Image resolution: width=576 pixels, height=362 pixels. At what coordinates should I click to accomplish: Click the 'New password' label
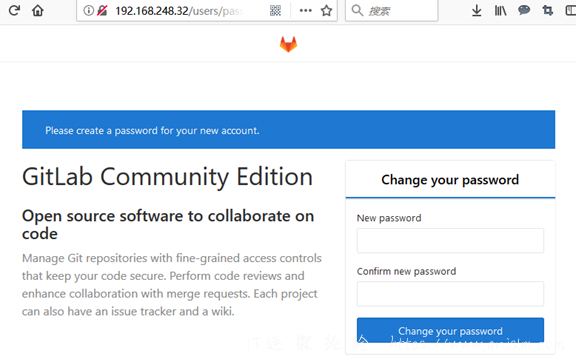[389, 218]
